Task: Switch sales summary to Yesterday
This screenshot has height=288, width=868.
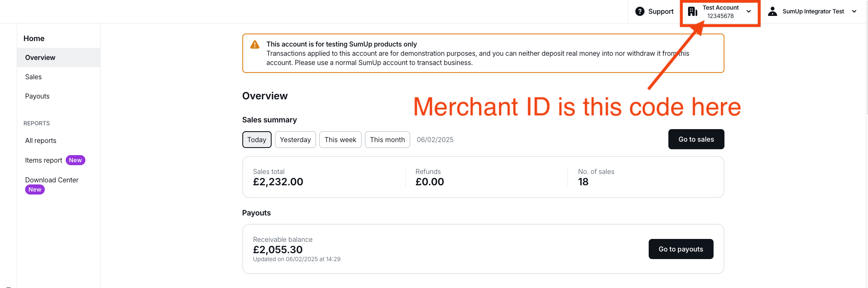Action: (295, 140)
